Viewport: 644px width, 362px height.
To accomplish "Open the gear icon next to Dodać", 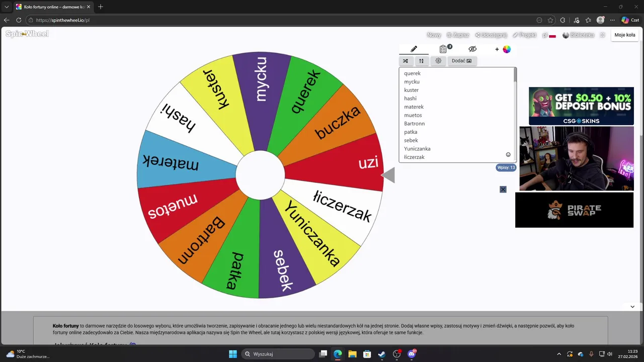I will (x=438, y=61).
